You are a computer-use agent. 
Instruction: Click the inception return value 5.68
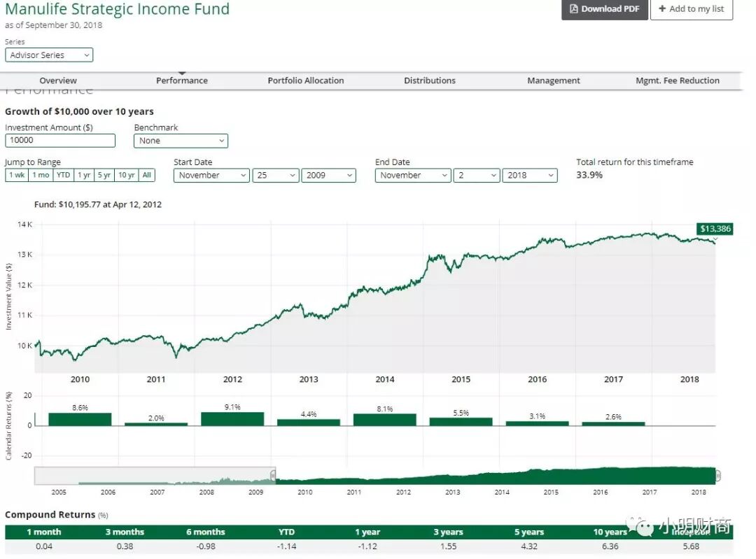(x=691, y=546)
